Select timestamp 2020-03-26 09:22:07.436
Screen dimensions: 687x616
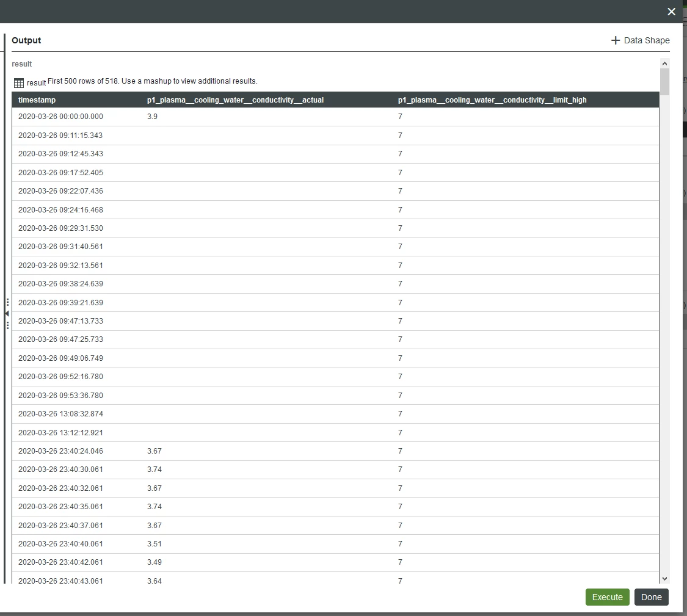tap(60, 191)
